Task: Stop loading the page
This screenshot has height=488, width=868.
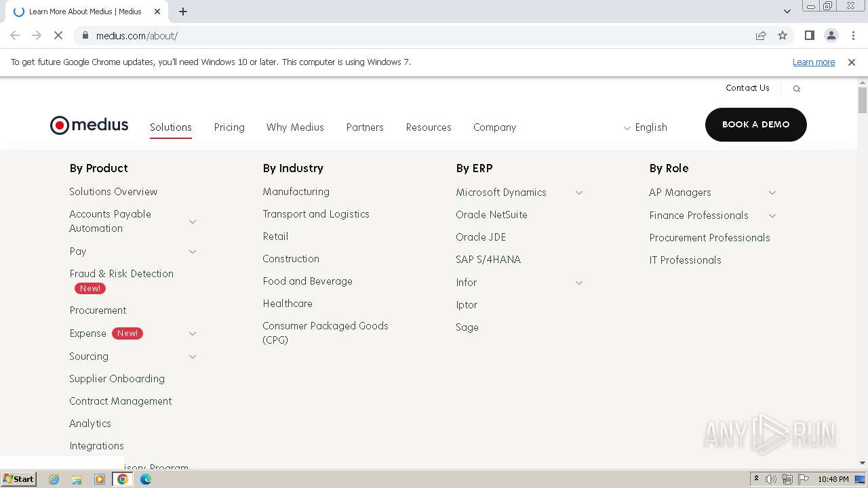Action: coord(58,35)
